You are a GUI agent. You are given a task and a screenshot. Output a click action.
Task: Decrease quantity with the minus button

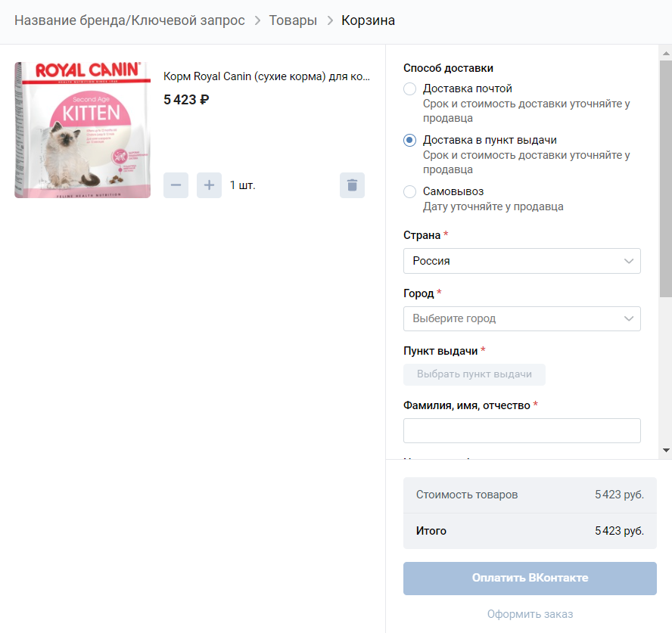coord(176,185)
